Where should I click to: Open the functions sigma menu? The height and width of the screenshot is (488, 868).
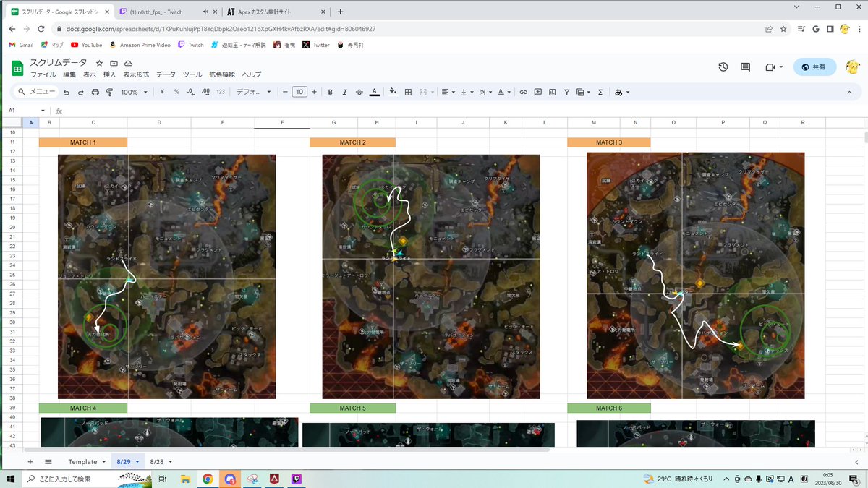pos(600,92)
